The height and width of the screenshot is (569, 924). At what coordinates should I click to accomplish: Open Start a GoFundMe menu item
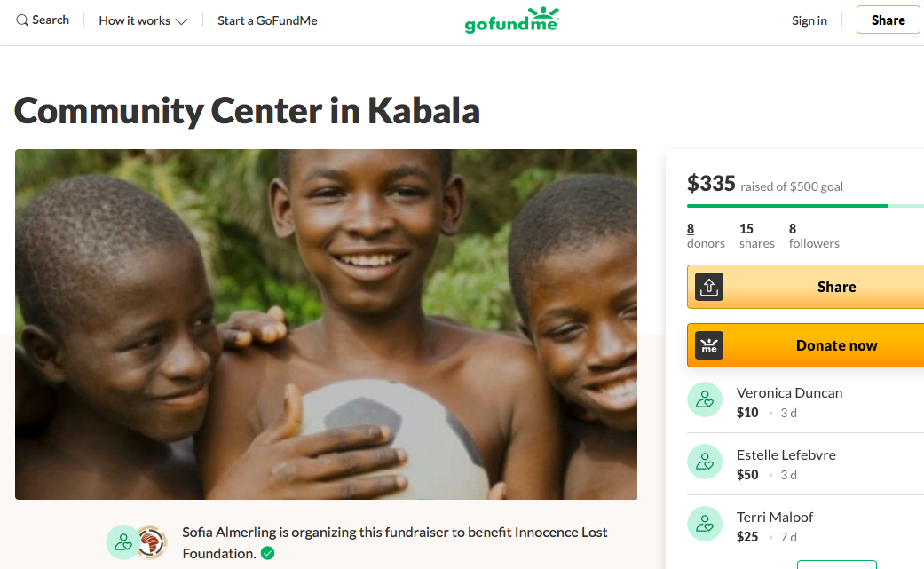coord(267,20)
